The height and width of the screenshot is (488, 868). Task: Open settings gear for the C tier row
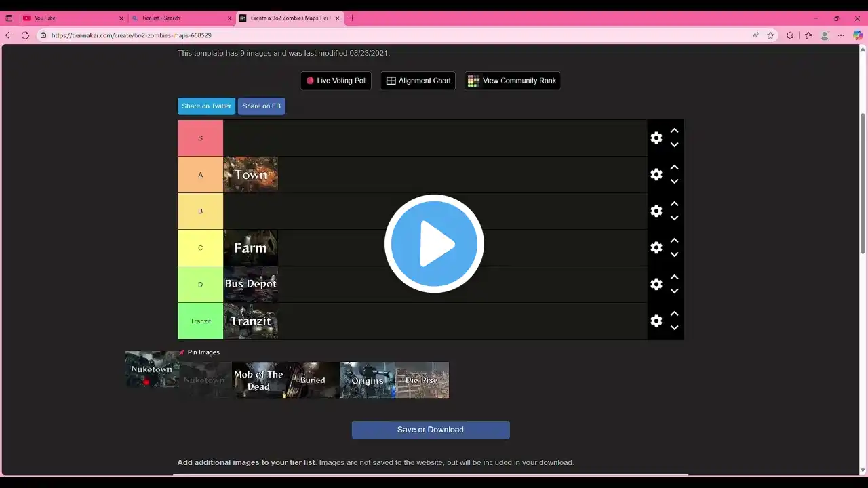pos(656,247)
